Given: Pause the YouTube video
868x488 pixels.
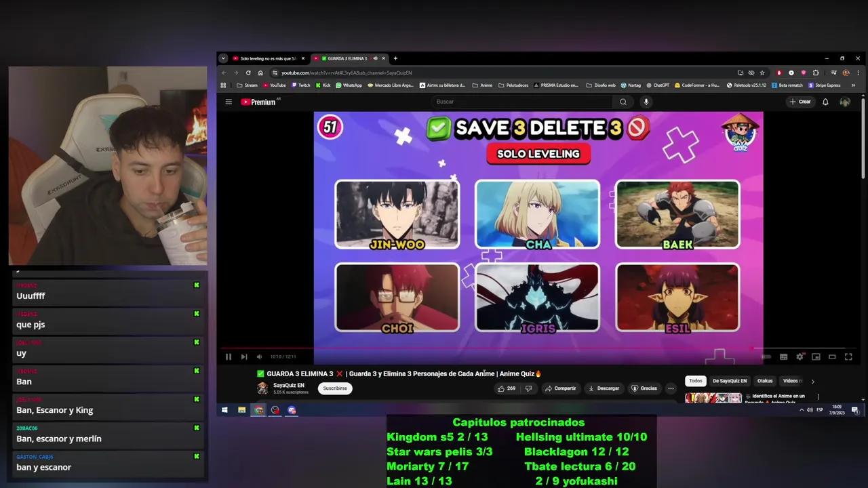Looking at the screenshot, I should coord(229,357).
